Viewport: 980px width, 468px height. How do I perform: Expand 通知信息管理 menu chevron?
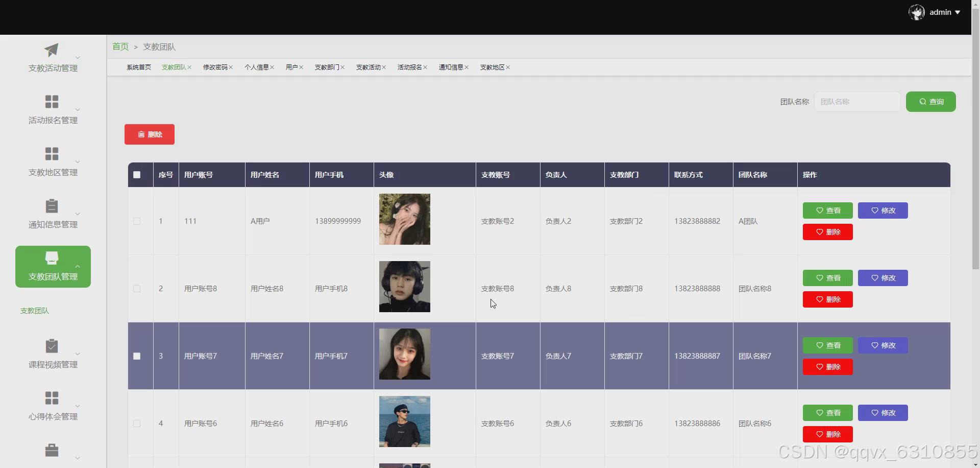point(78,214)
